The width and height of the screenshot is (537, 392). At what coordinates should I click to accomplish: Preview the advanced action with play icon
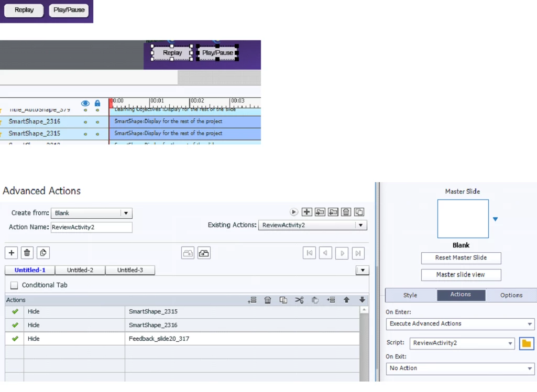tap(293, 212)
